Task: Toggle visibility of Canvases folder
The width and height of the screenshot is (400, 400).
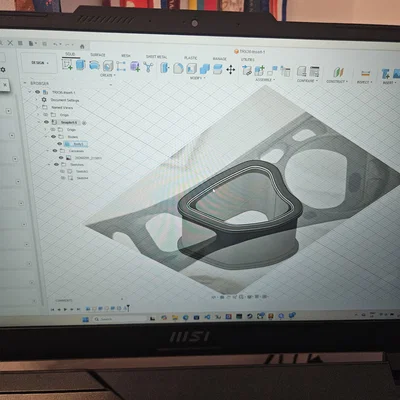Action: (x=55, y=151)
